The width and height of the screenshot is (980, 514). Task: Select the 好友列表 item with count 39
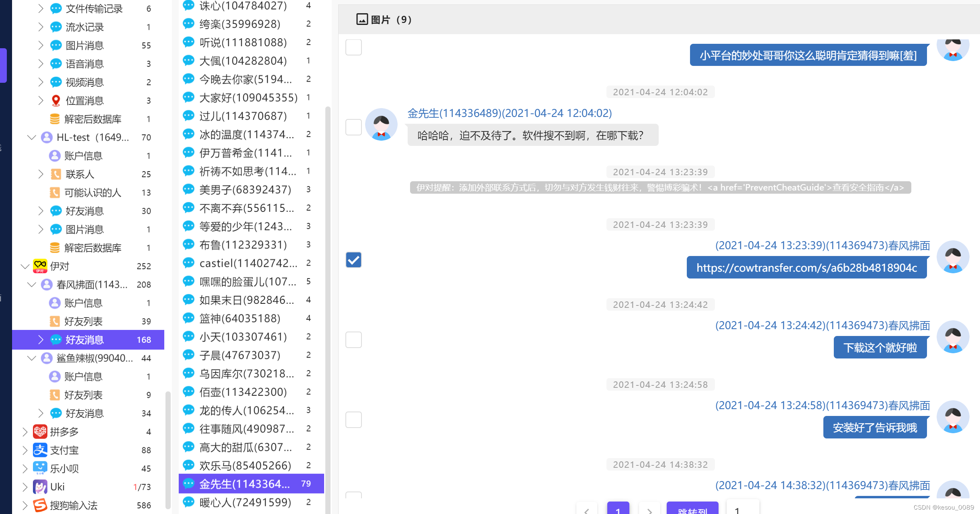[84, 322]
